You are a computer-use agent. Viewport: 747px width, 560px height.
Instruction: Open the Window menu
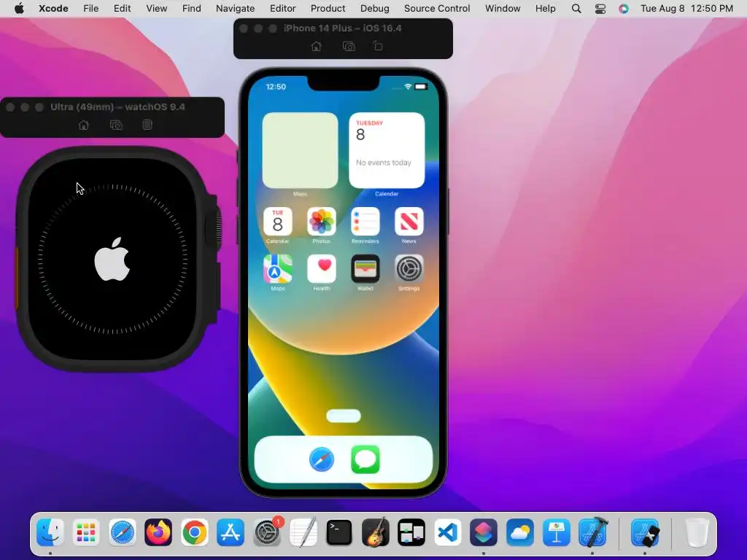503,9
